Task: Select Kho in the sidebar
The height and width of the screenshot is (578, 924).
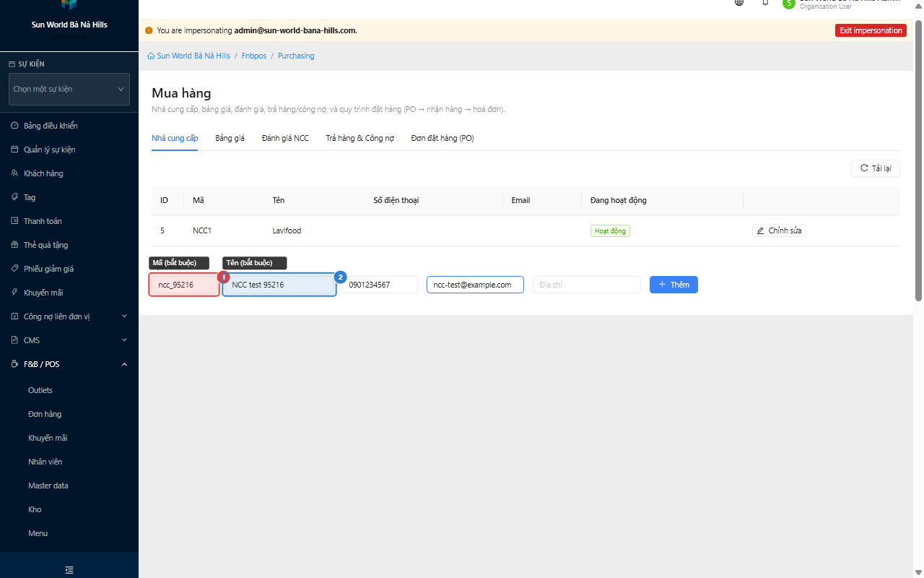Action: coord(35,509)
